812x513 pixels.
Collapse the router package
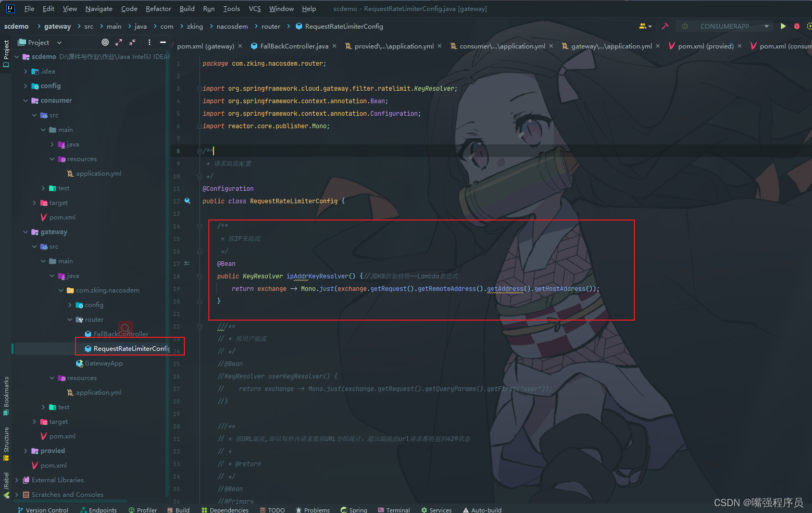click(70, 319)
